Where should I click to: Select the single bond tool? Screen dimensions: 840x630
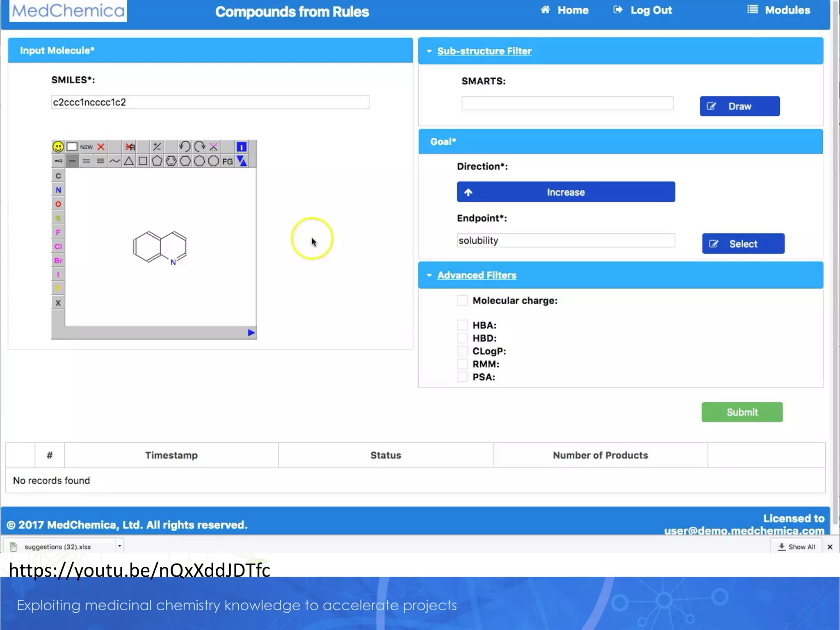tap(72, 161)
